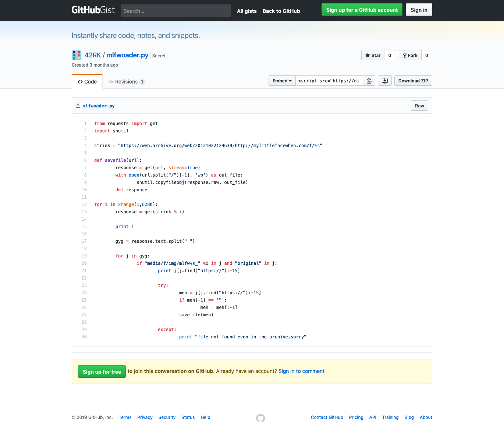Switch to the Code tab
Image resolution: width=504 pixels, height=441 pixels.
click(87, 82)
